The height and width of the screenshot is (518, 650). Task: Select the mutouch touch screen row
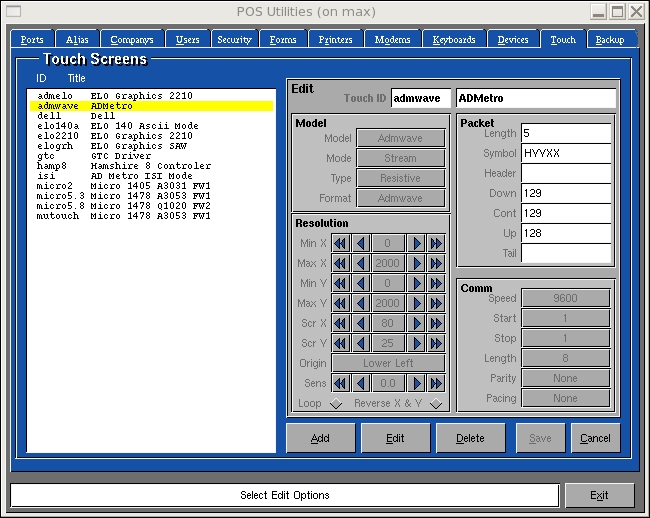click(x=151, y=215)
